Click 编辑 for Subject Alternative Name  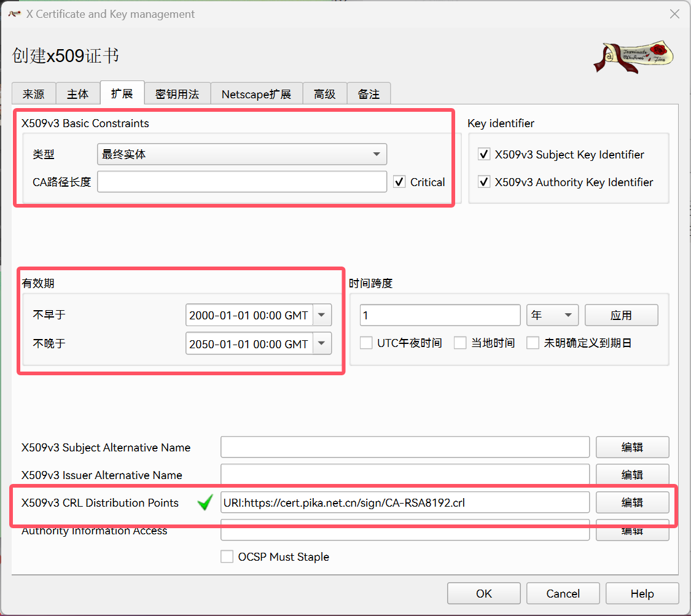coord(633,447)
